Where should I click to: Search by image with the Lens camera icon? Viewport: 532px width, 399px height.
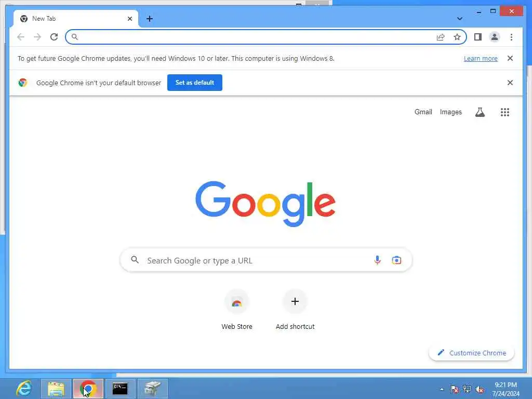click(396, 260)
